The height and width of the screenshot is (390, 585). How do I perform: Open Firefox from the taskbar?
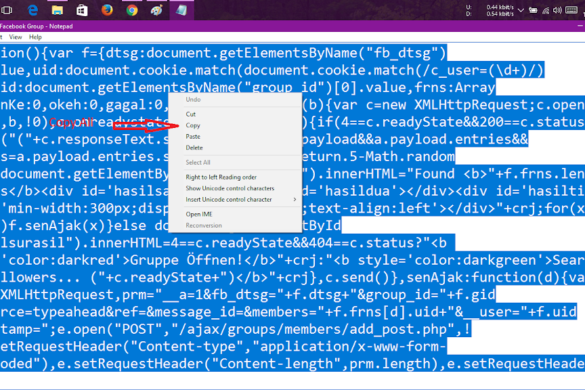[x=107, y=10]
